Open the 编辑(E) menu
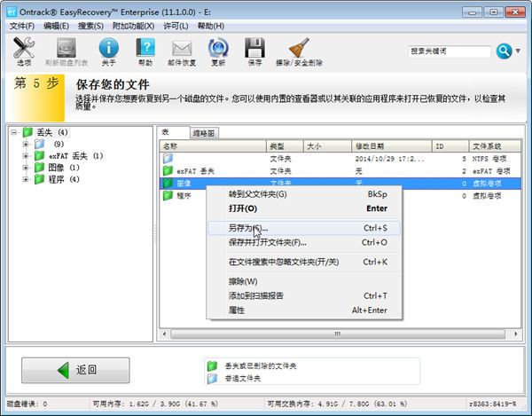 [56, 26]
